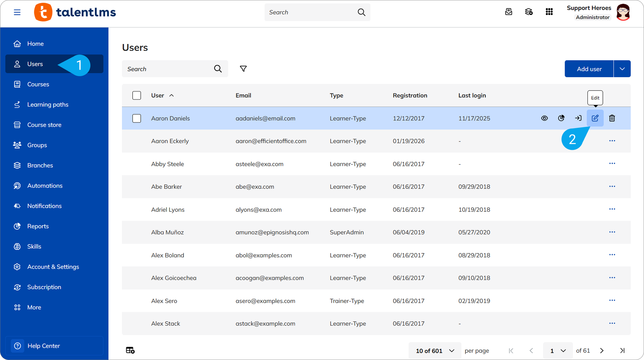Click the Registration column header

[410, 95]
